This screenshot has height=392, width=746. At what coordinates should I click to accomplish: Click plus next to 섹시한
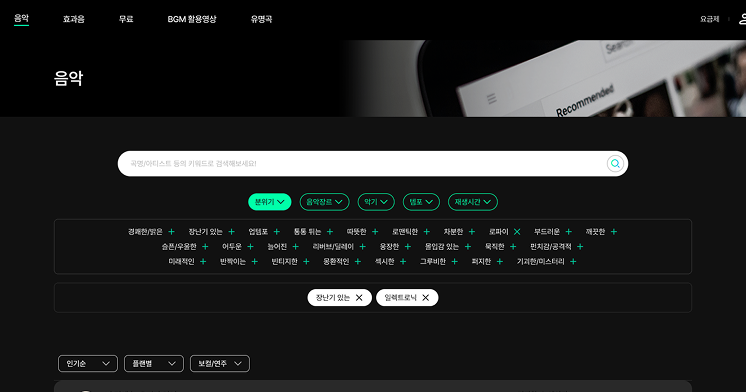click(403, 262)
